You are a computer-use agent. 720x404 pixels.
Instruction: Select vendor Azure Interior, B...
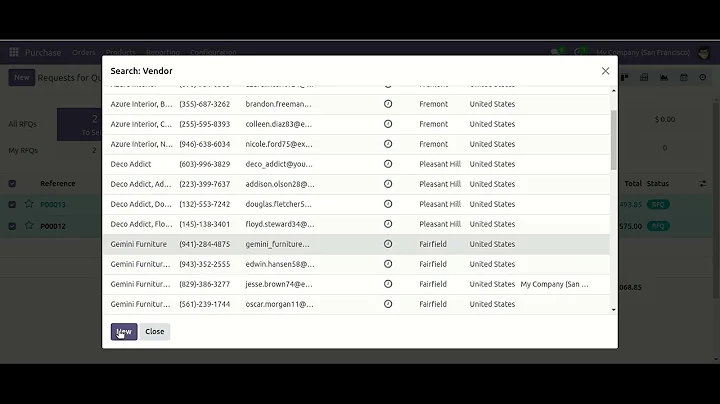(141, 104)
